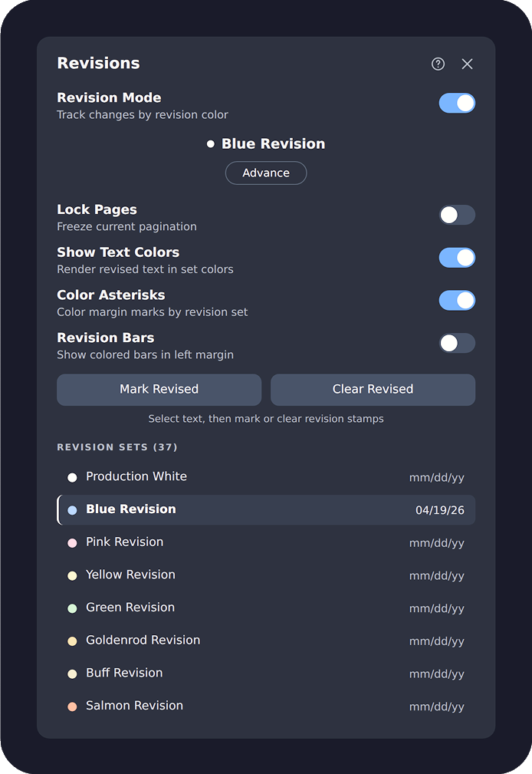Image resolution: width=532 pixels, height=774 pixels.
Task: Click the Goldenrod Revision color dot
Action: tap(72, 641)
